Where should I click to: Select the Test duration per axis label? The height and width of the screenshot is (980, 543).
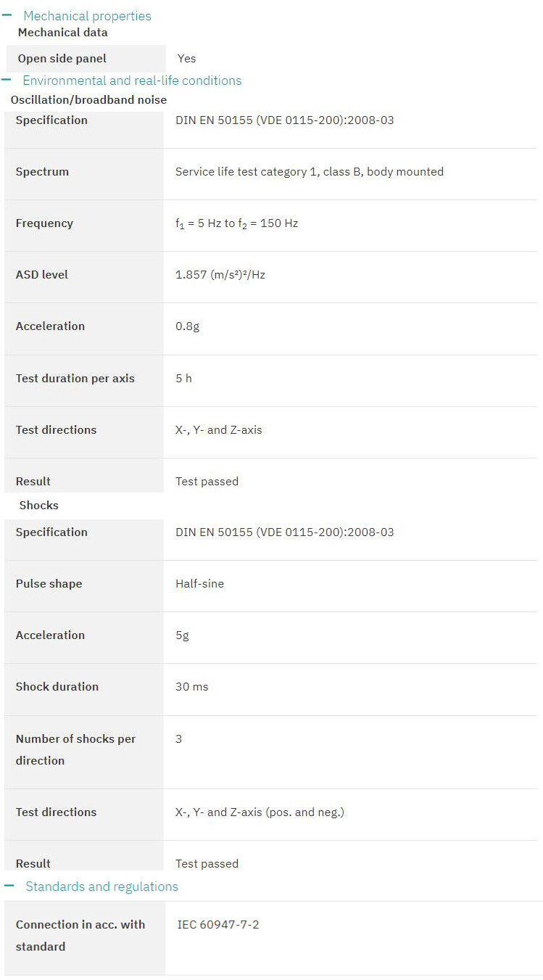75,379
